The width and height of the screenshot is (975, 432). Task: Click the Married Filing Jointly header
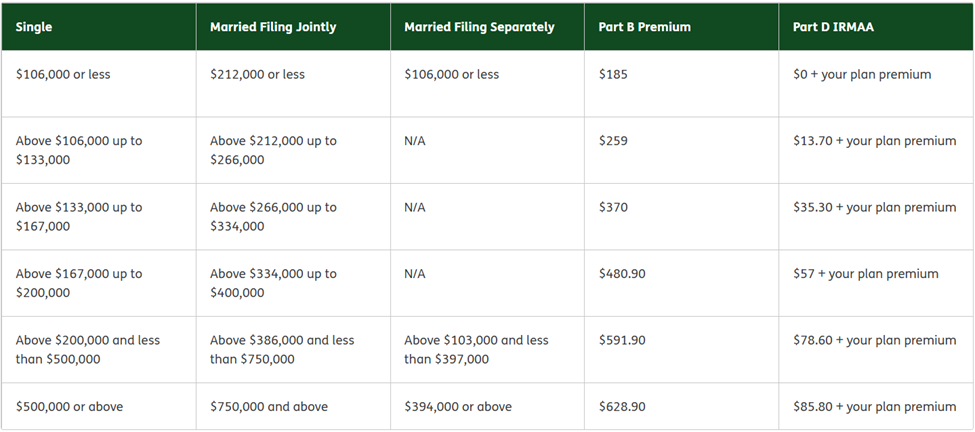(273, 27)
